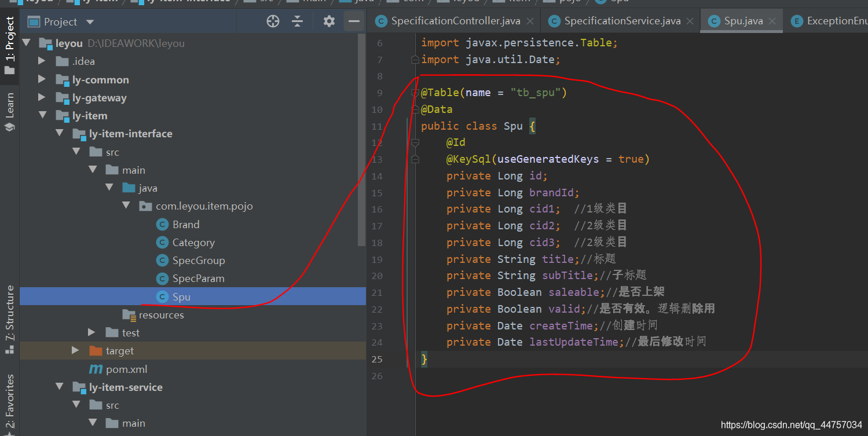This screenshot has height=436, width=868.
Task: Click the com.leyou.item.pojo package icon
Action: point(146,207)
